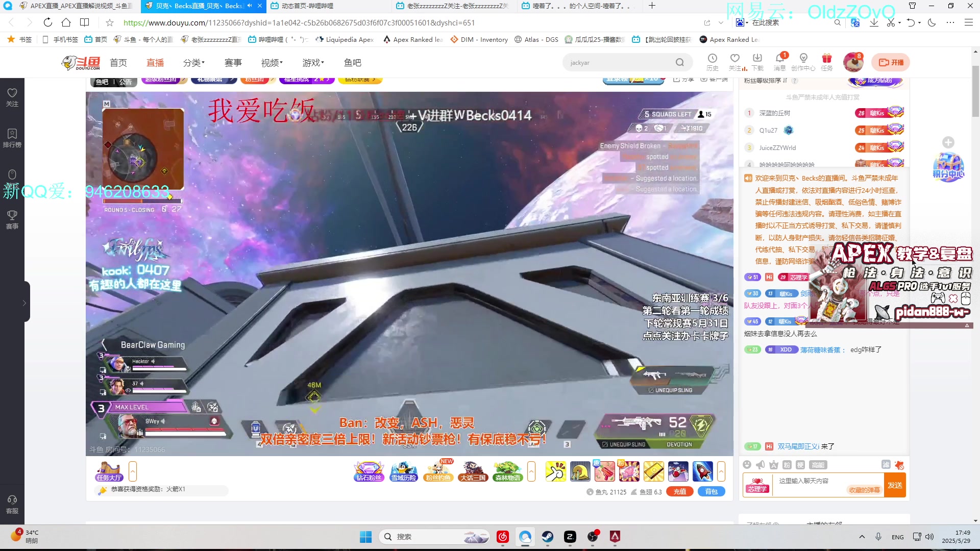This screenshot has width=980, height=551.
Task: Click browser translate icon
Action: 856,22
